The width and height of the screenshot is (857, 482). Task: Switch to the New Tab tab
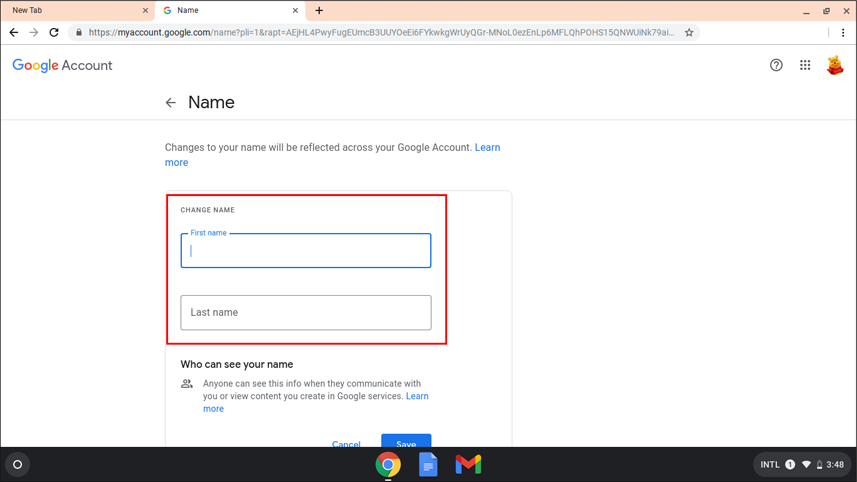click(x=76, y=10)
